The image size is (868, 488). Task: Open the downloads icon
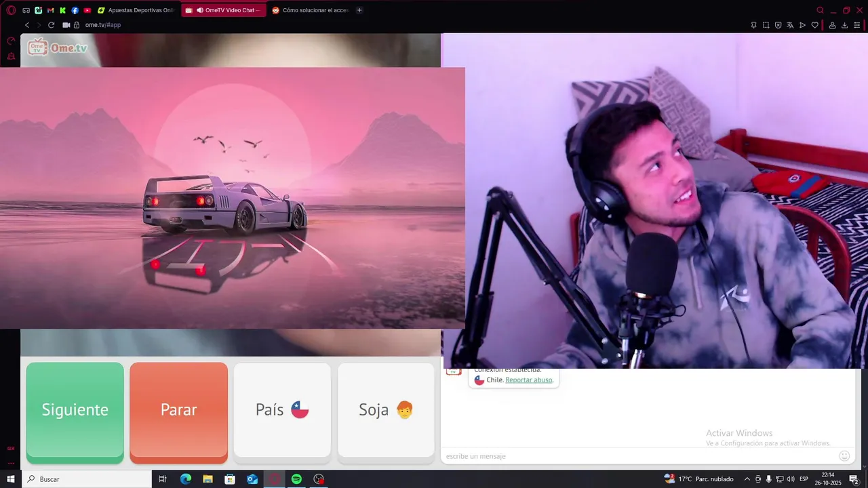pos(845,25)
